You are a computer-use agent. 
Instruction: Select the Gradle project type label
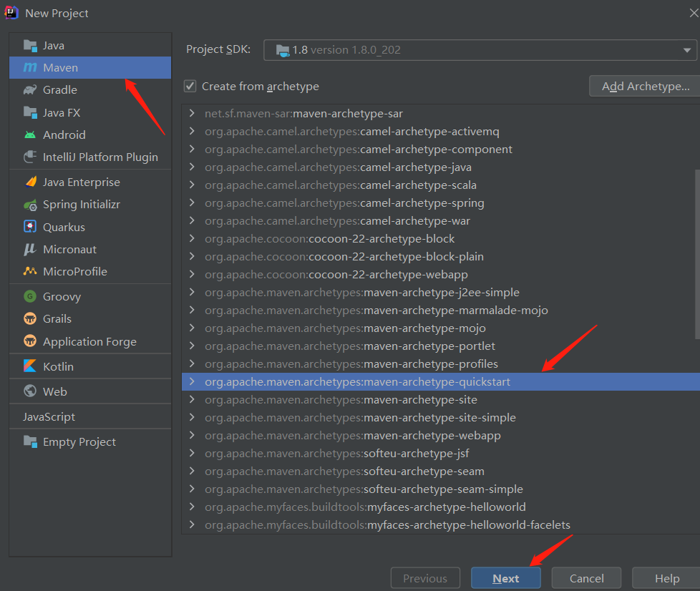(x=60, y=89)
